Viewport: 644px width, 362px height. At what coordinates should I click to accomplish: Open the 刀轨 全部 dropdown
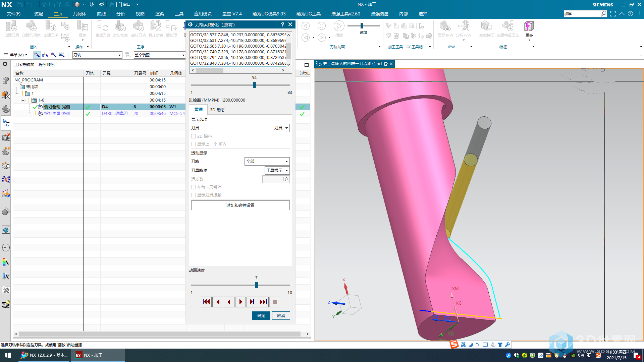click(x=267, y=161)
